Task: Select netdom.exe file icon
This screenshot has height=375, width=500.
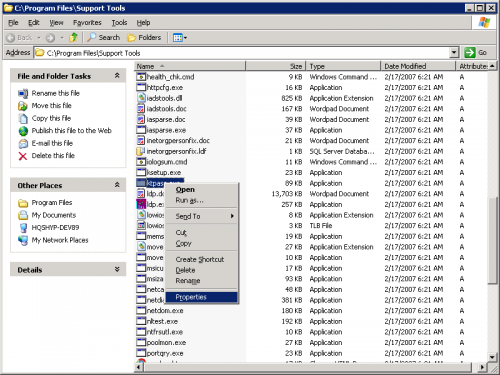Action: (x=141, y=311)
